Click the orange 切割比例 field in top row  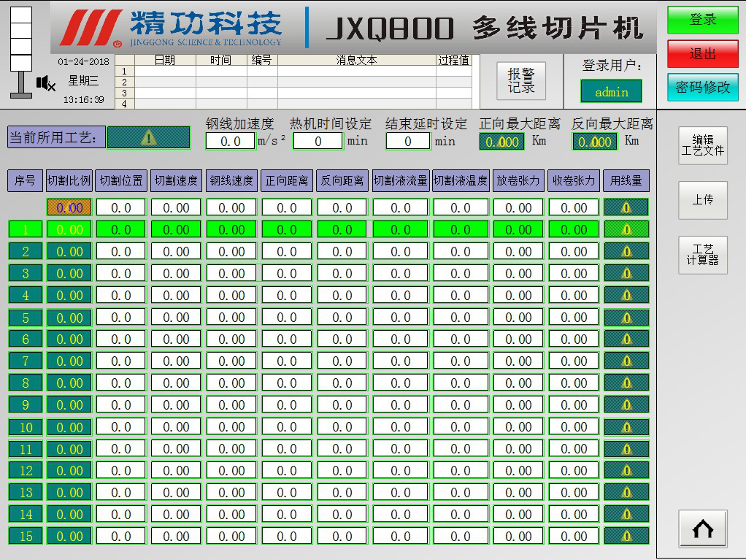tap(69, 207)
